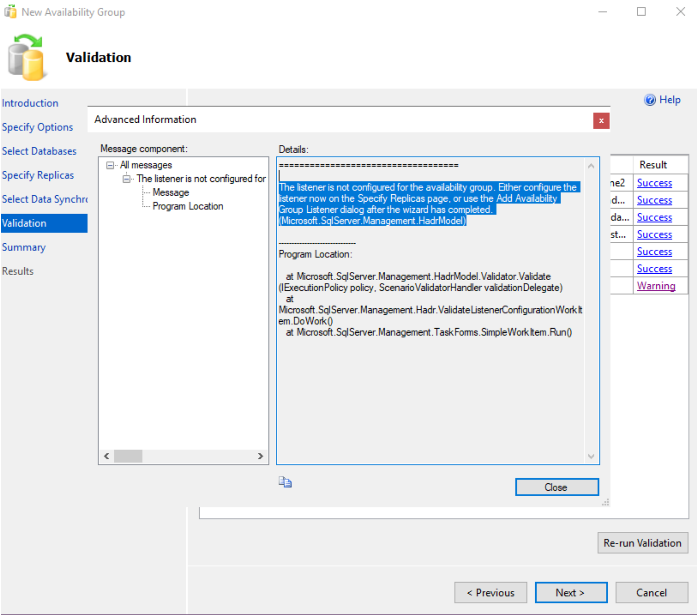Click the Re-run Validation button
698x616 pixels.
coord(642,543)
